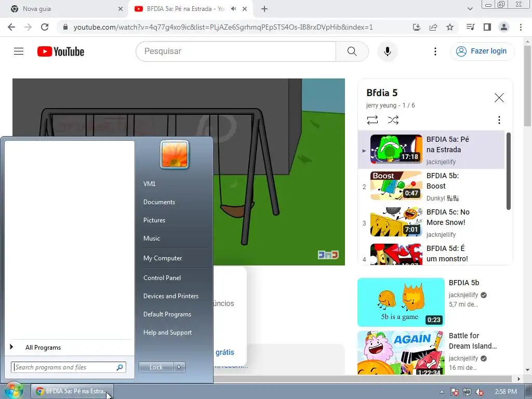Click the Fazer login button
The height and width of the screenshot is (399, 532).
(482, 51)
